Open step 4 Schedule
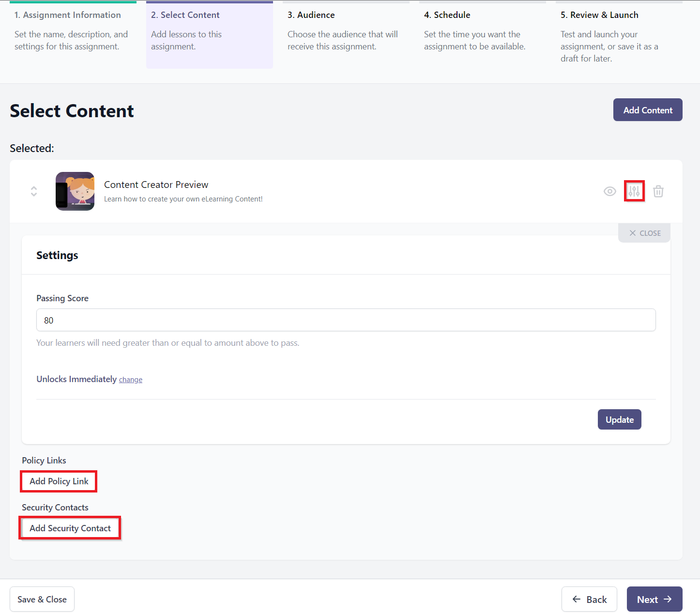The image size is (700, 616). (x=483, y=35)
